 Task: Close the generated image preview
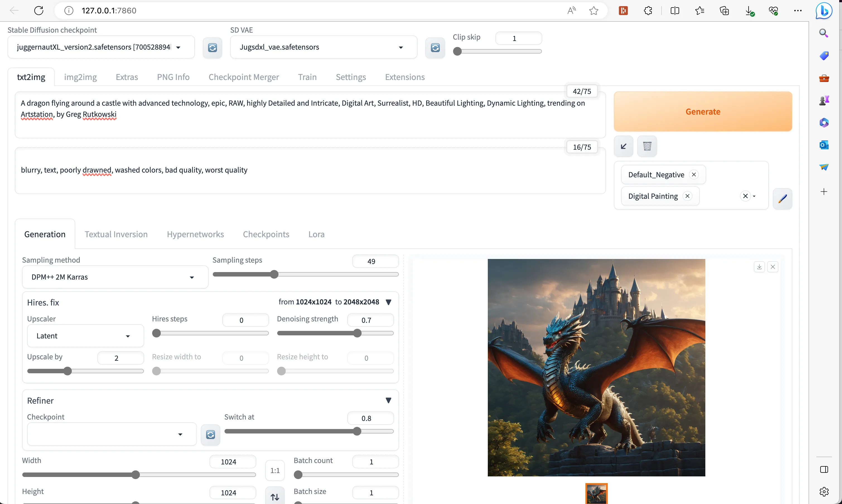pyautogui.click(x=773, y=267)
